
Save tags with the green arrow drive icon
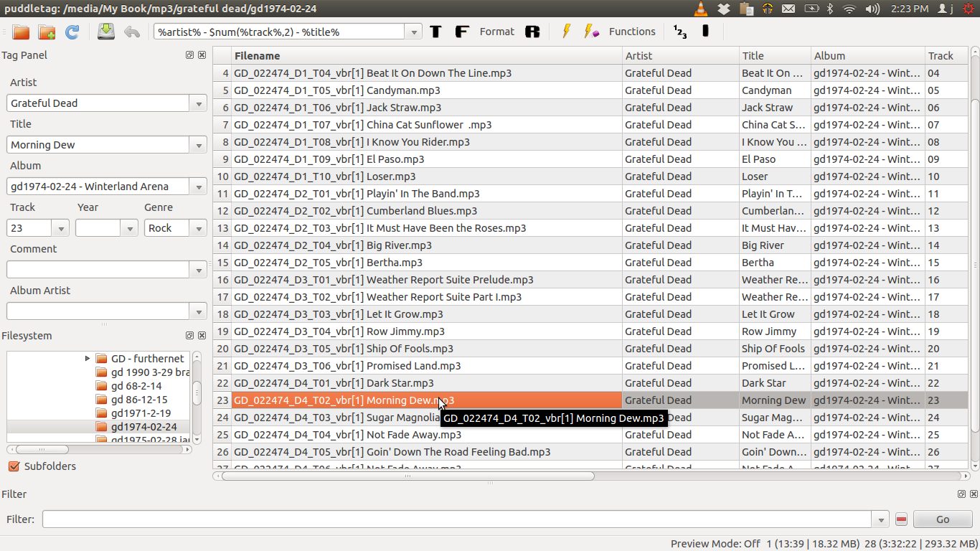point(106,32)
